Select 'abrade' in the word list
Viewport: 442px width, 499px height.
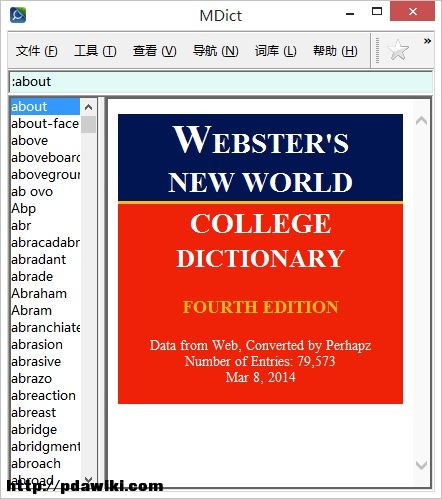[x=45, y=277]
